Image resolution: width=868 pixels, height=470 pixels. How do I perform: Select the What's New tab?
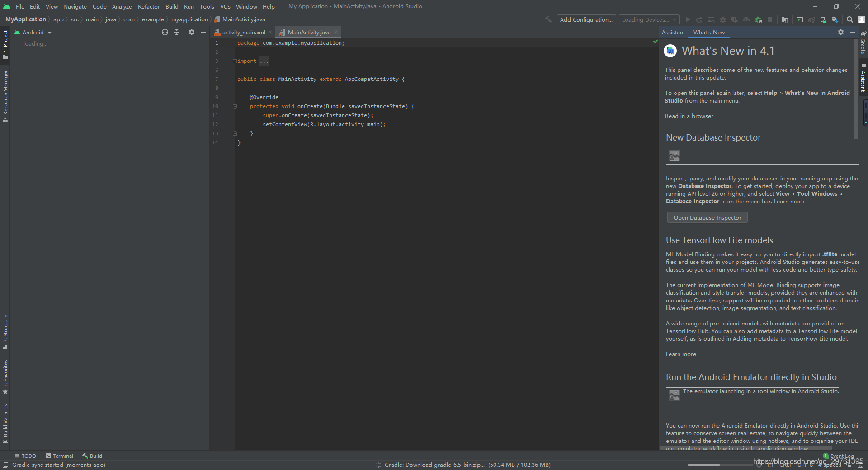click(x=709, y=32)
